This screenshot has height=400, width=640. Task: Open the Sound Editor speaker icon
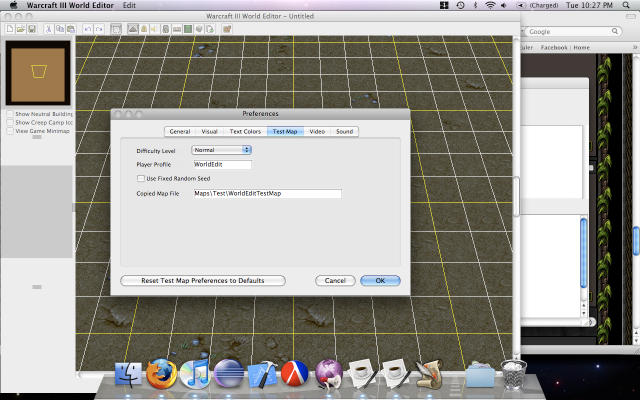coord(155,29)
